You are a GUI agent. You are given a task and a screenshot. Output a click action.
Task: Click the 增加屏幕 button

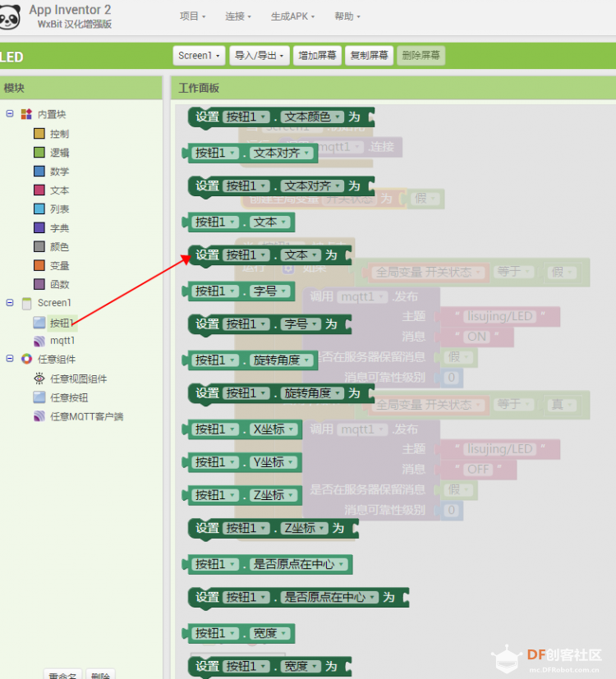coord(317,56)
